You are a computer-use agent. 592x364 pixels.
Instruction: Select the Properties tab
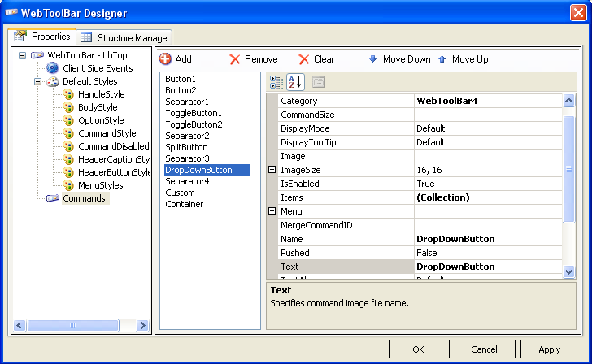coord(42,37)
